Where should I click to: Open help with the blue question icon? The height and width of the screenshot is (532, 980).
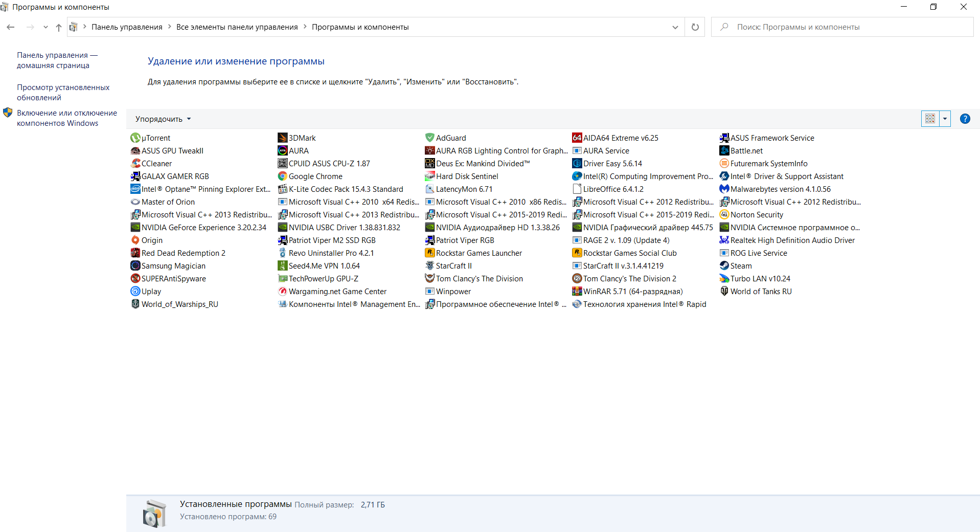pyautogui.click(x=965, y=119)
